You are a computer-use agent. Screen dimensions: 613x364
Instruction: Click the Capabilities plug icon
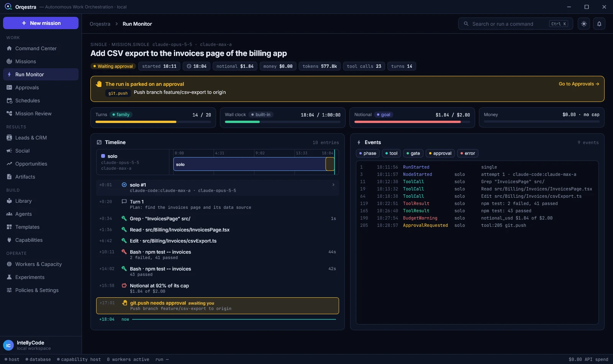[10, 240]
